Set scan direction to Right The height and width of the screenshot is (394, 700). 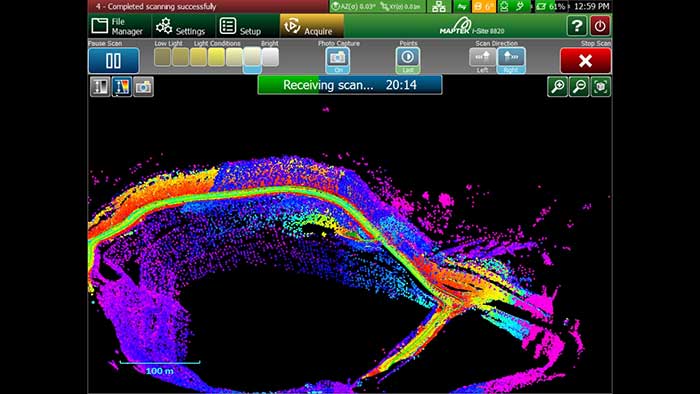tap(511, 60)
